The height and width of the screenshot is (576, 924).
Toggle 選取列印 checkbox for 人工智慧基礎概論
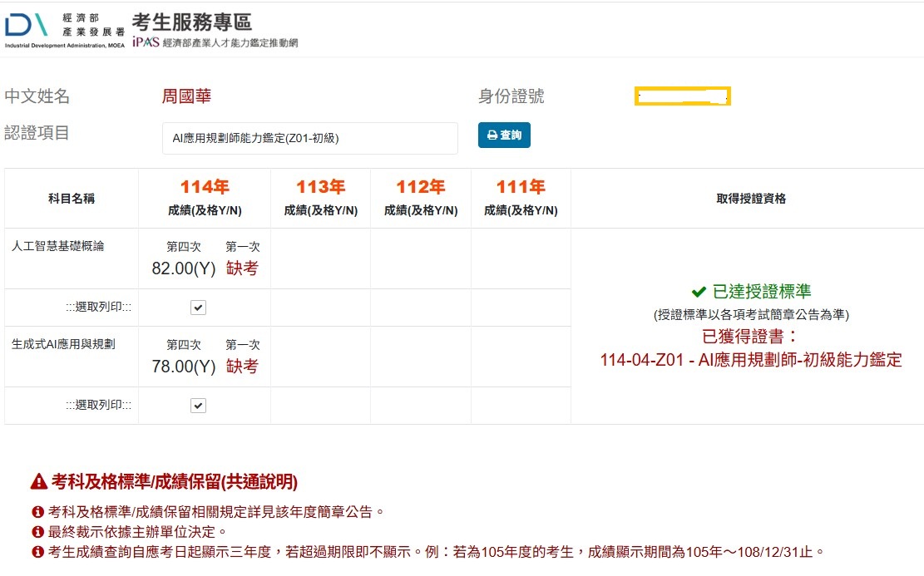[x=198, y=308]
